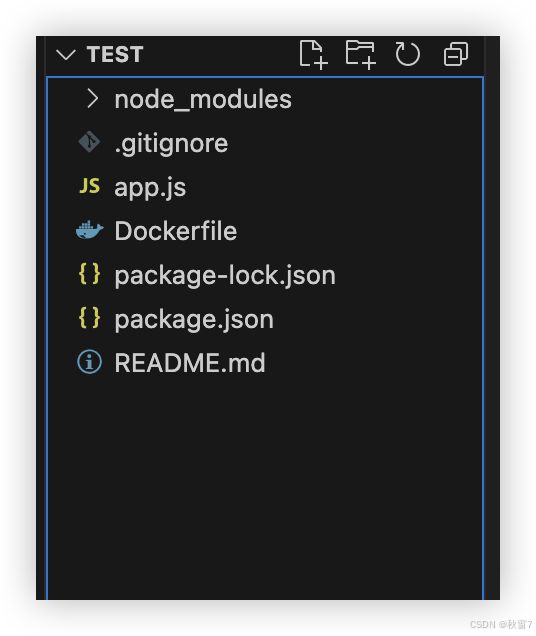Select the package-lock.json file

pos(225,276)
